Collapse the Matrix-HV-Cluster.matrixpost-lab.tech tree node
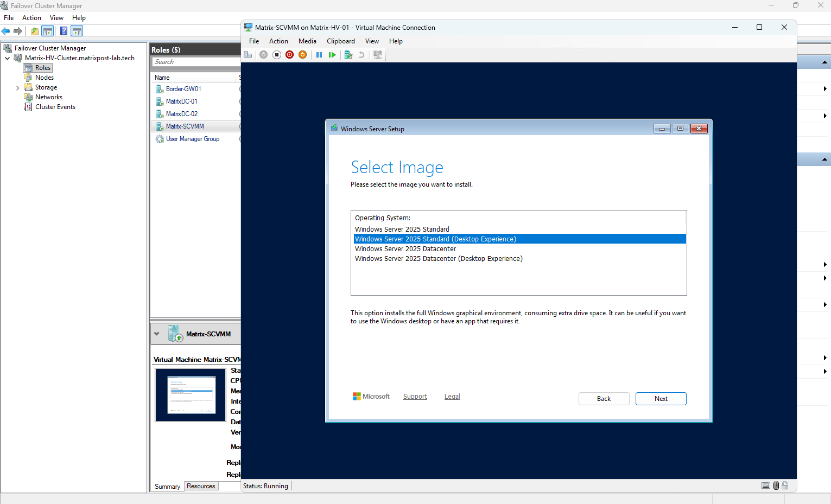This screenshot has width=831, height=504. click(x=7, y=58)
